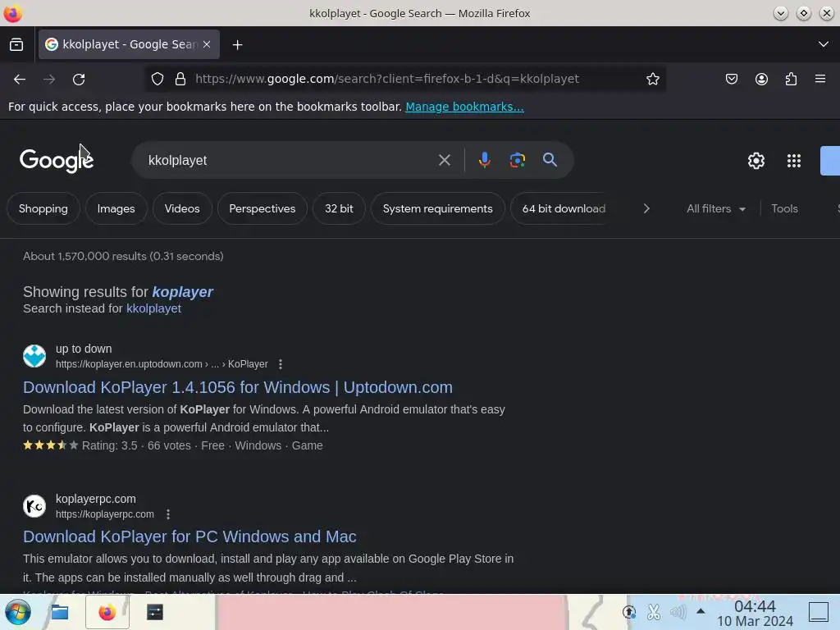Open the volume tray icon

click(x=678, y=612)
